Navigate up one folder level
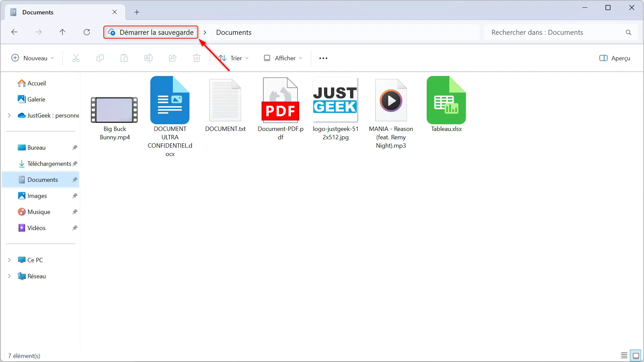Viewport: 644px width, 362px height. tap(62, 32)
